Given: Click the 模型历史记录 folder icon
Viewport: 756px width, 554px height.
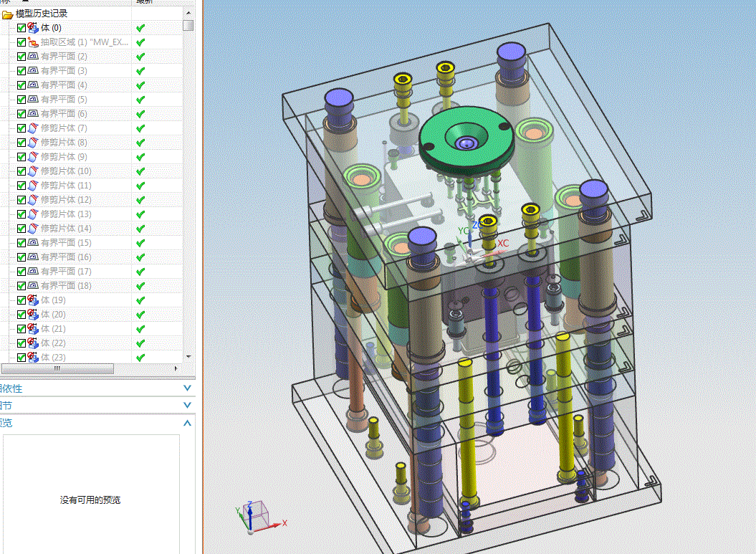Looking at the screenshot, I should pos(7,14).
